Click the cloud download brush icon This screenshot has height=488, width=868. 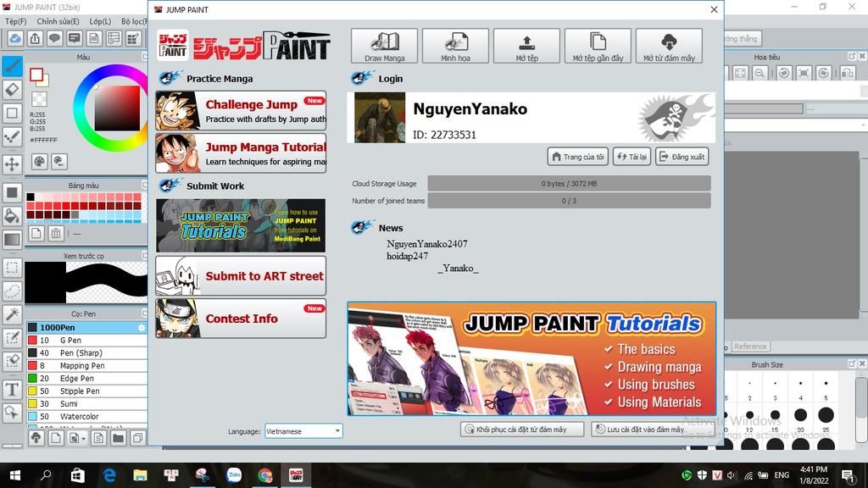coord(36,438)
